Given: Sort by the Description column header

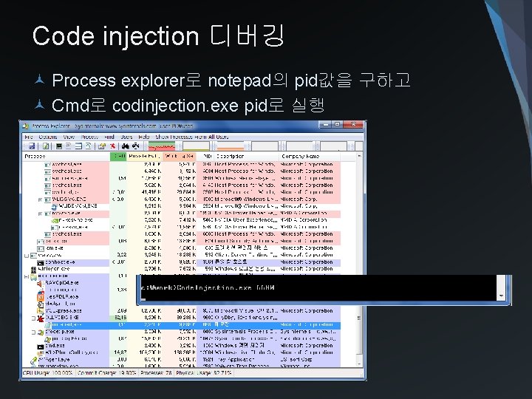Looking at the screenshot, I should coord(247,157).
